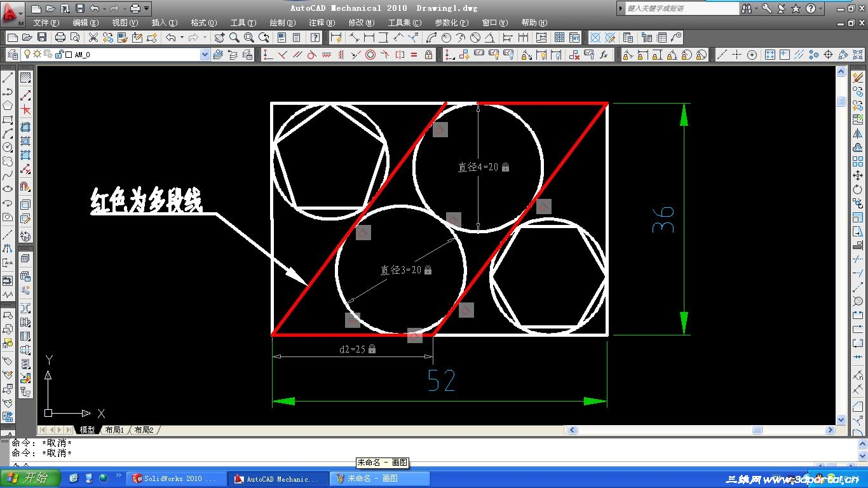868x488 pixels.
Task: Click the Centerline cross tool icon
Action: coord(737,55)
